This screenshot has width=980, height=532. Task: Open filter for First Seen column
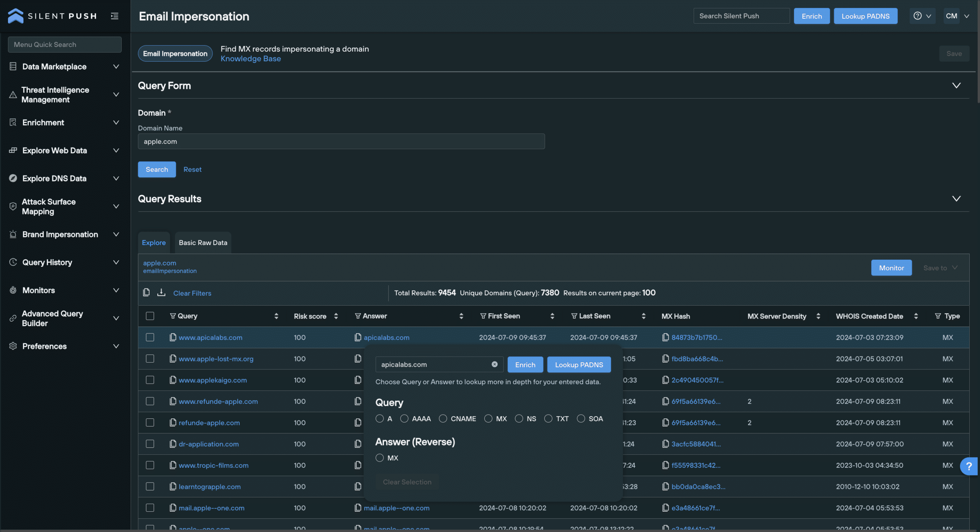point(483,316)
